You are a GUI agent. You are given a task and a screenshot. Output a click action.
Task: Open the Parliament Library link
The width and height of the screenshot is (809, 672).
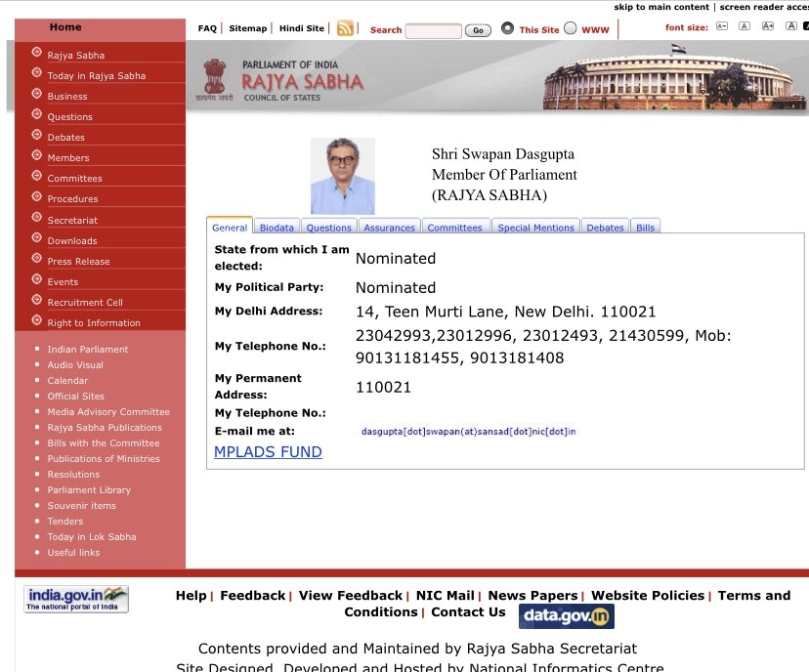(x=89, y=490)
